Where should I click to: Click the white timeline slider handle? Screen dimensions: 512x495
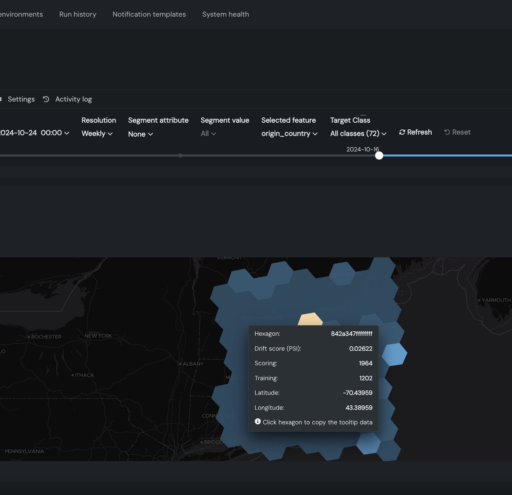379,156
